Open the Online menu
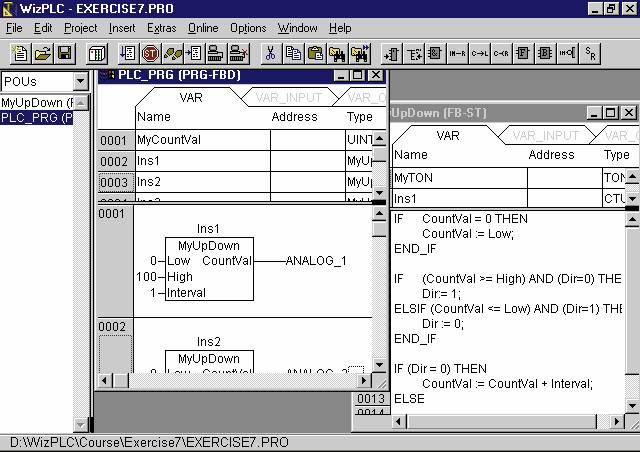The height and width of the screenshot is (452, 640). coord(203,28)
